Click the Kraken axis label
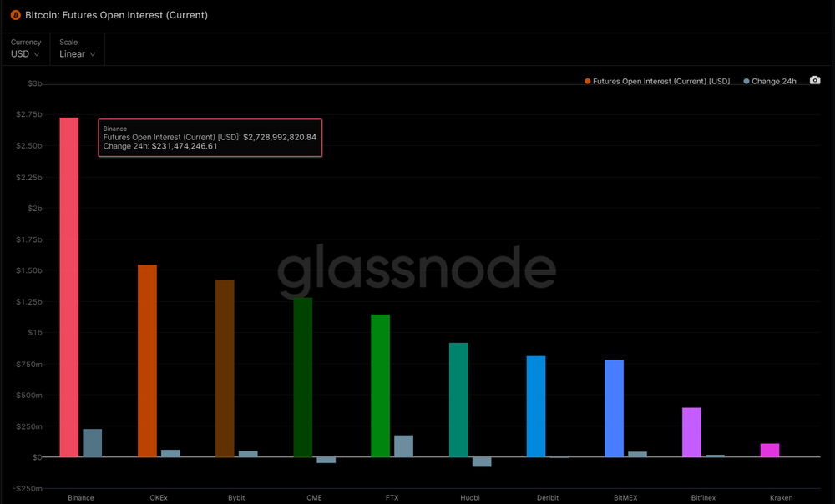The width and height of the screenshot is (835, 504). click(782, 497)
